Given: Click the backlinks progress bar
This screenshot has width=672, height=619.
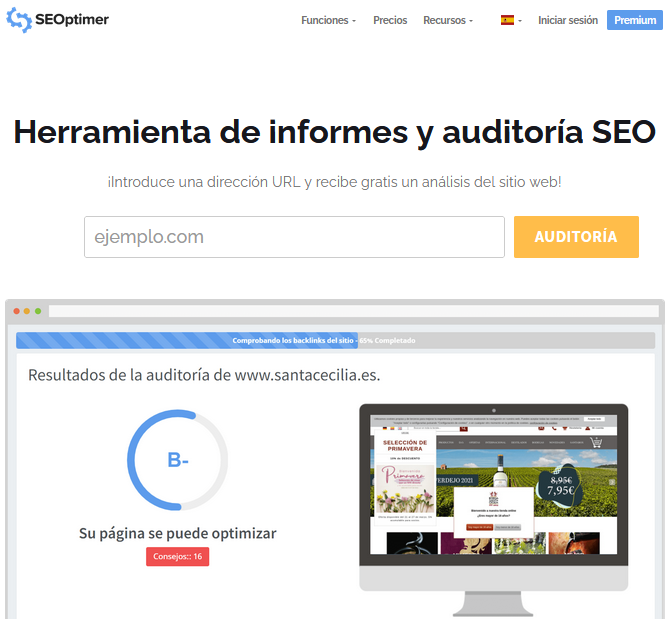Looking at the screenshot, I should click(335, 340).
